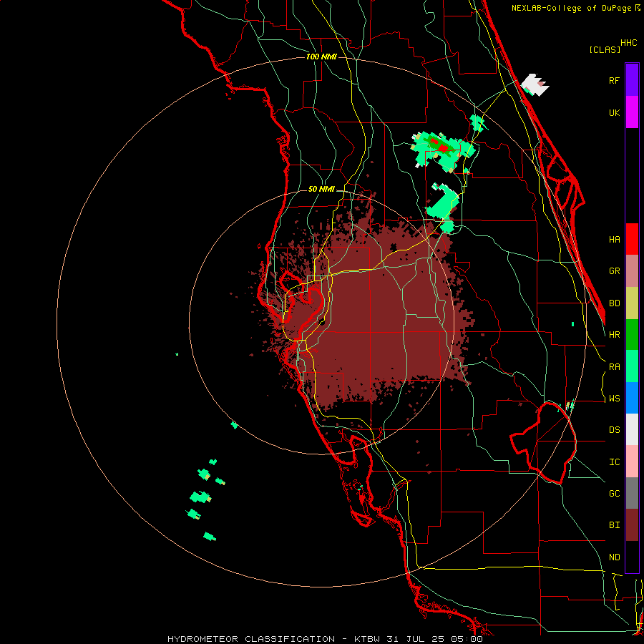Click the GC gray legend swatch
Screen dimensions: 644x644
click(x=632, y=493)
